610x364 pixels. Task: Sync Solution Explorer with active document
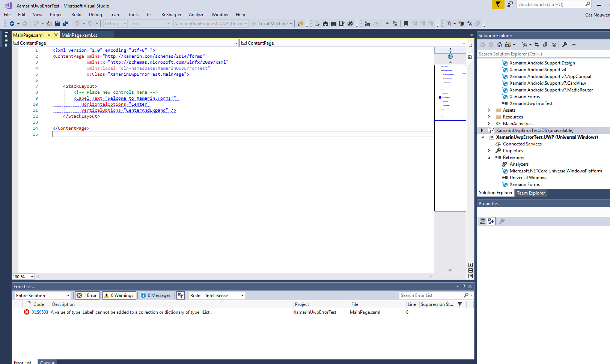click(537, 44)
